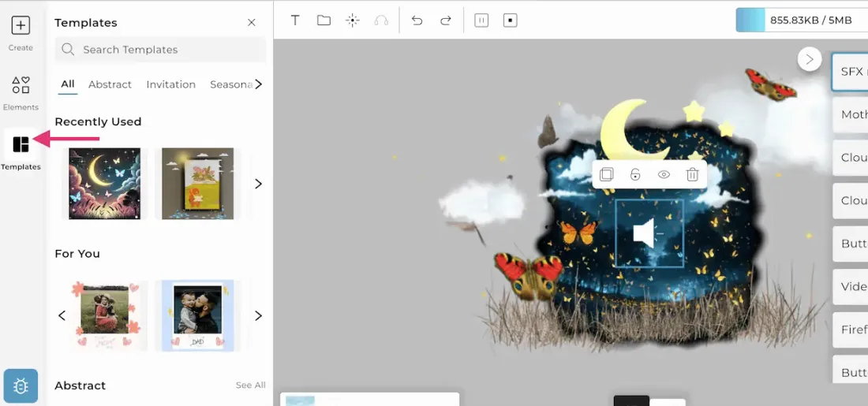Image resolution: width=868 pixels, height=406 pixels.
Task: Open the Create panel
Action: coord(21,34)
